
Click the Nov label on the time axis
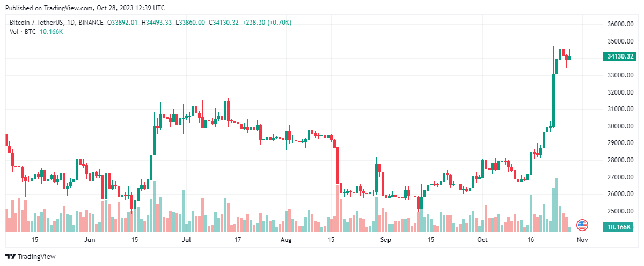coord(582,240)
